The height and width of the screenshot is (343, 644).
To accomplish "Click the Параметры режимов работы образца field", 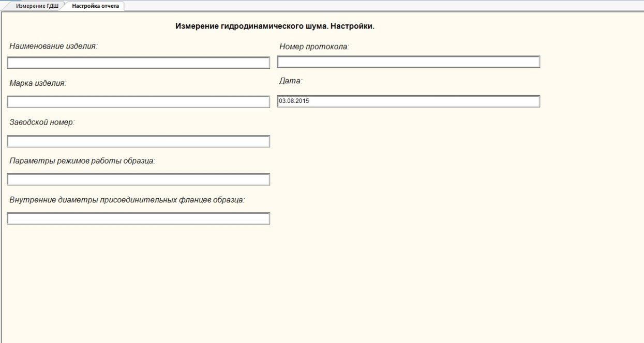I will pyautogui.click(x=139, y=180).
